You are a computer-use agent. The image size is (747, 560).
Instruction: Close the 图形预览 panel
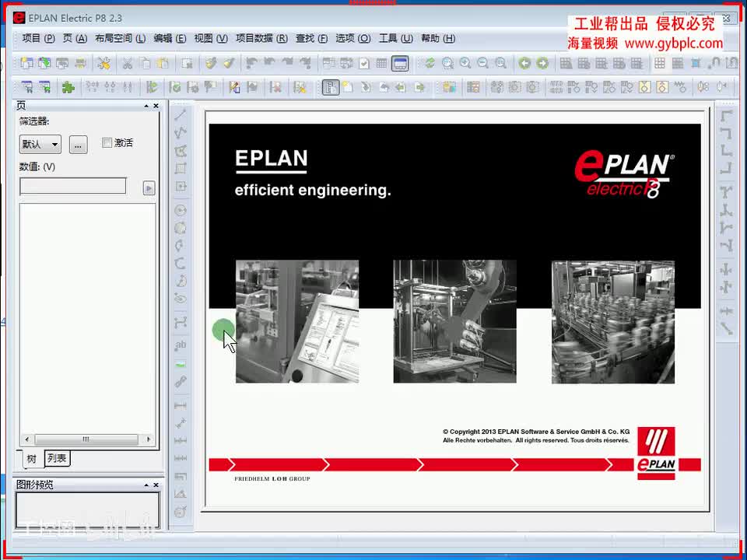click(x=156, y=485)
